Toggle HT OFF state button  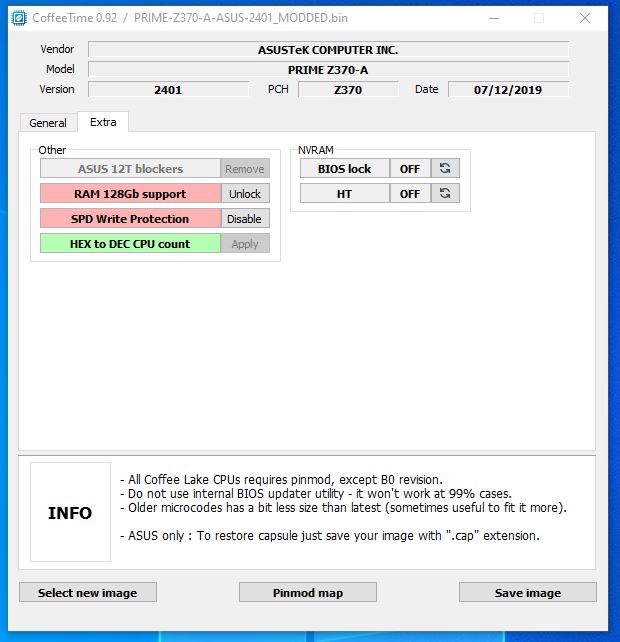point(410,193)
